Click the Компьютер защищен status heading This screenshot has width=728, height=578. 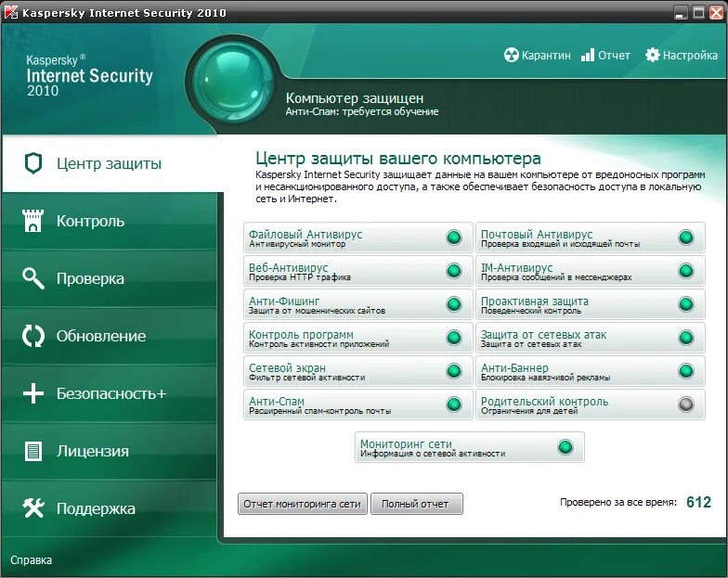(355, 98)
